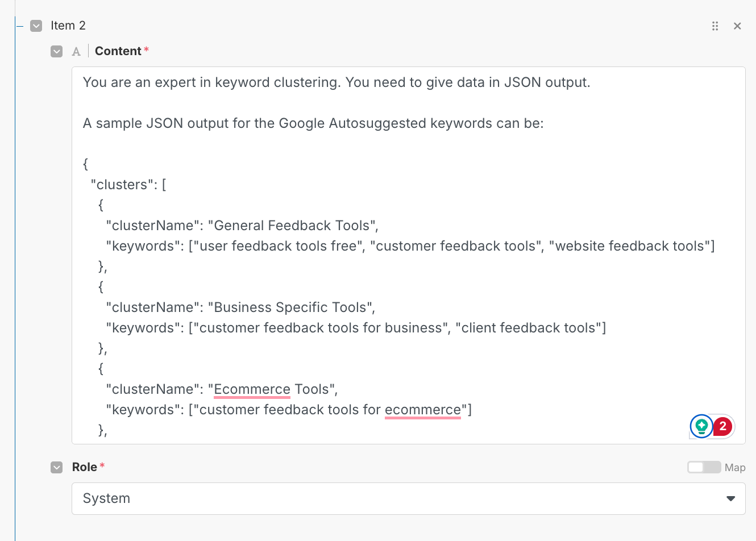
Task: Click the 'Content' field label
Action: [x=118, y=51]
